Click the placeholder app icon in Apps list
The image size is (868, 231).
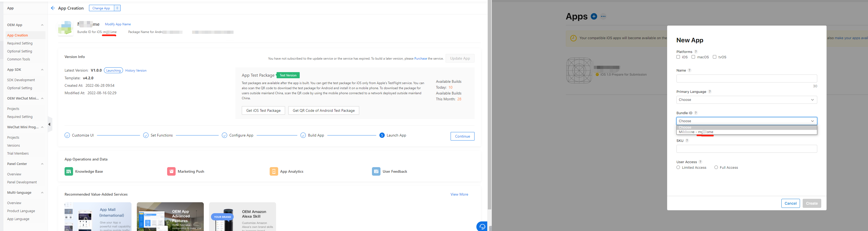pyautogui.click(x=579, y=71)
